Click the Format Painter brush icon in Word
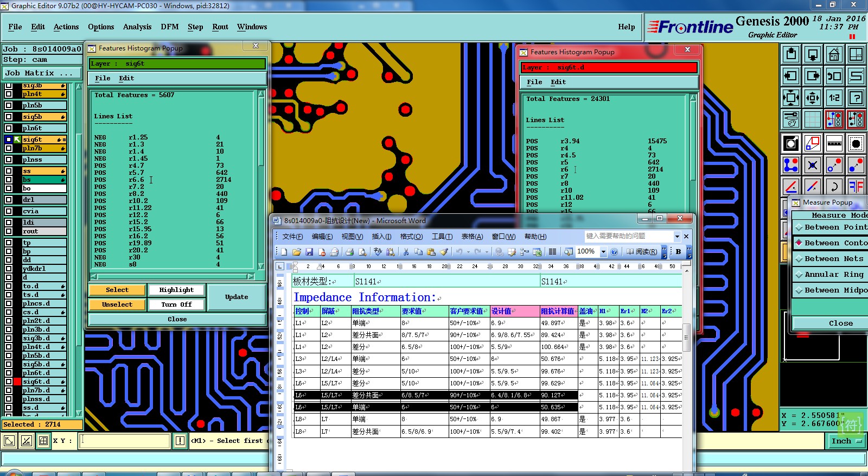 444,252
